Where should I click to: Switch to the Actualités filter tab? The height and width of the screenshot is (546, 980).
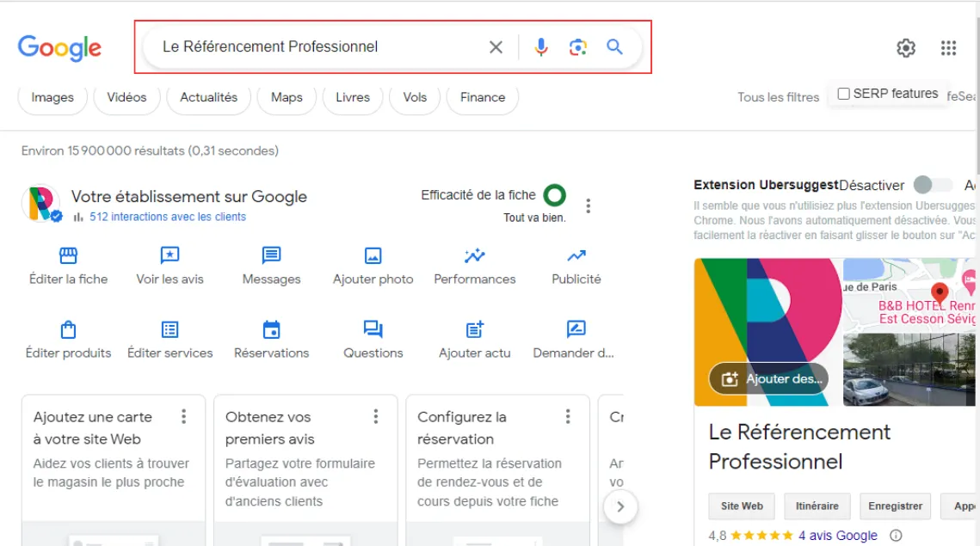pos(209,97)
